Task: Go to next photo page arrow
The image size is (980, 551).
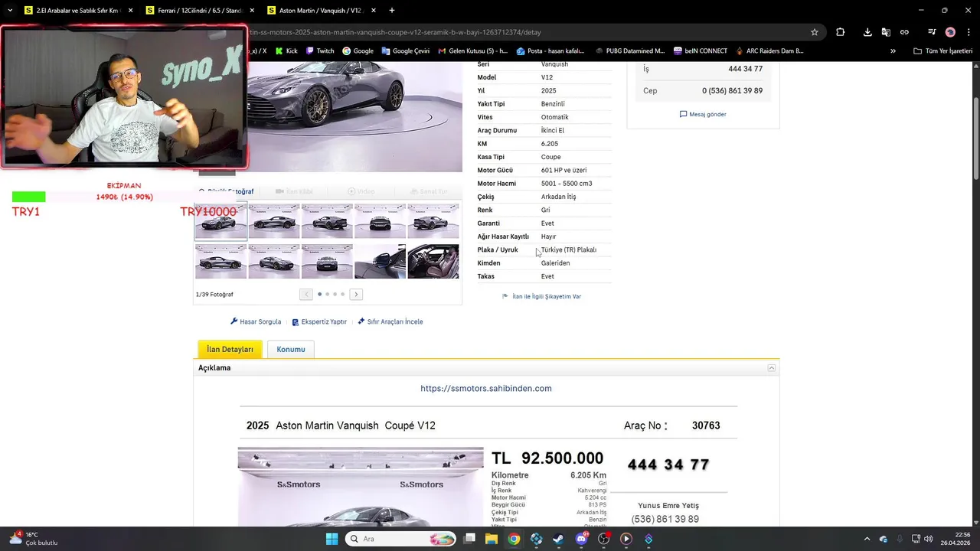Action: click(356, 294)
